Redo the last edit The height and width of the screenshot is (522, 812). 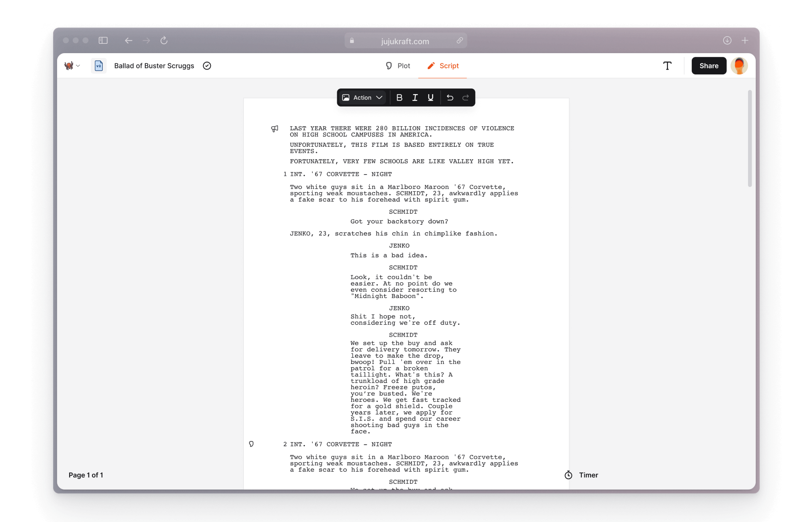[466, 97]
